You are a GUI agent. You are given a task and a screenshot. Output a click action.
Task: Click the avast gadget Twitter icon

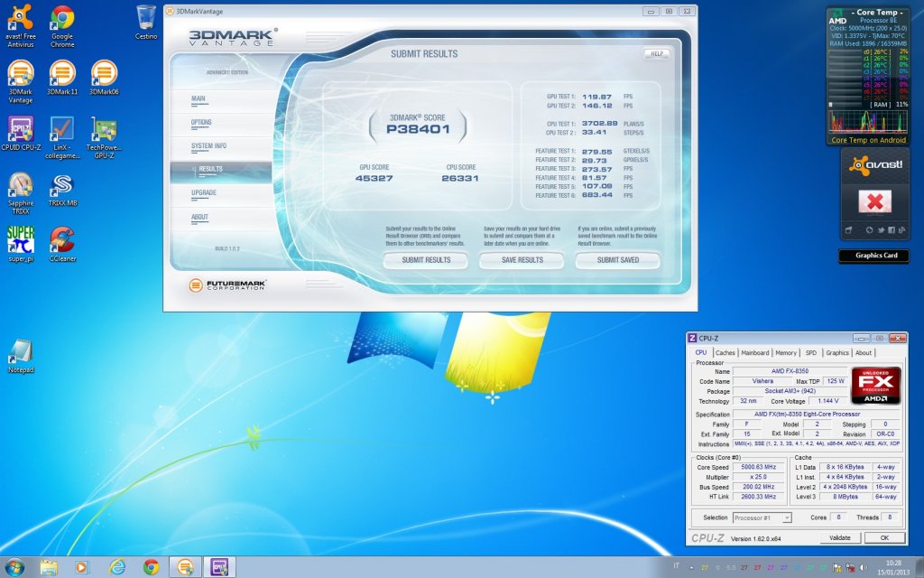(881, 230)
